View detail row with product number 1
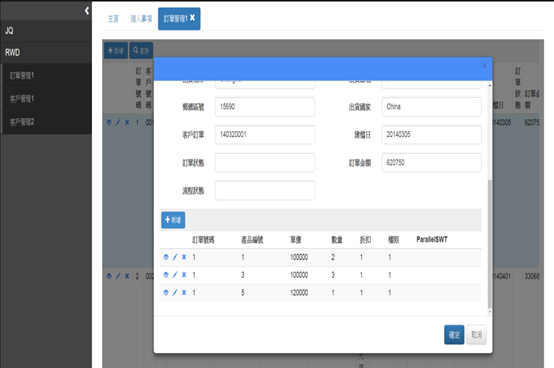 click(166, 257)
